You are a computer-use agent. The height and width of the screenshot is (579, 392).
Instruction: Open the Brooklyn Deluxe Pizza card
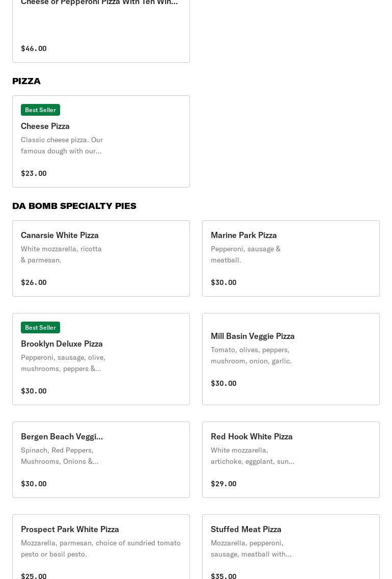coord(101,359)
